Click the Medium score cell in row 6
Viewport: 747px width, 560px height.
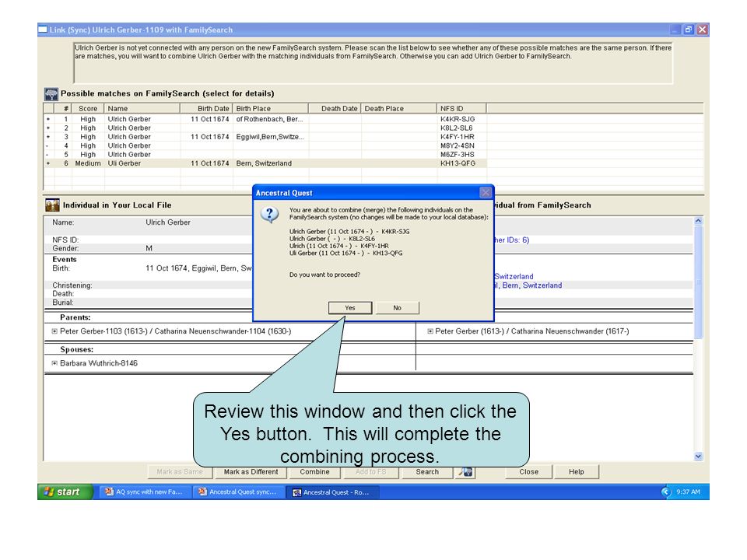tap(88, 163)
